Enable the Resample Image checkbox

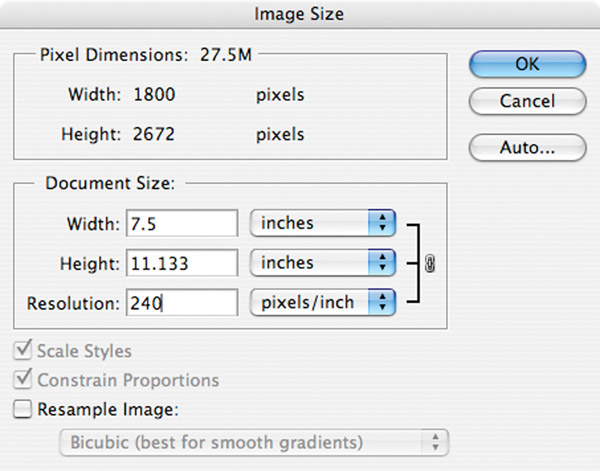[x=22, y=409]
